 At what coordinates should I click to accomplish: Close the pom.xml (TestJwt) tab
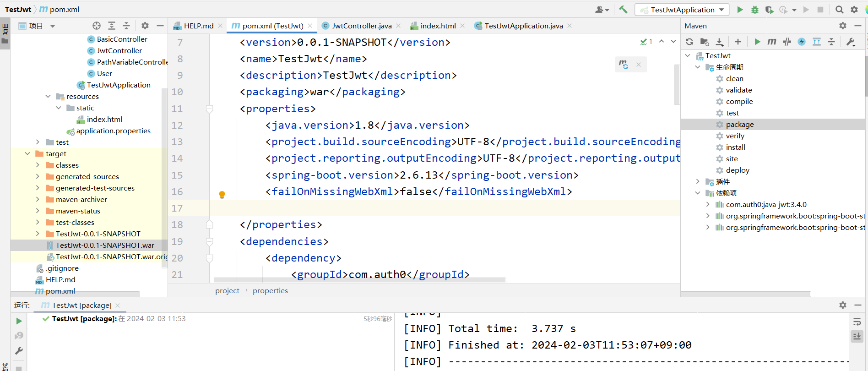pos(310,26)
